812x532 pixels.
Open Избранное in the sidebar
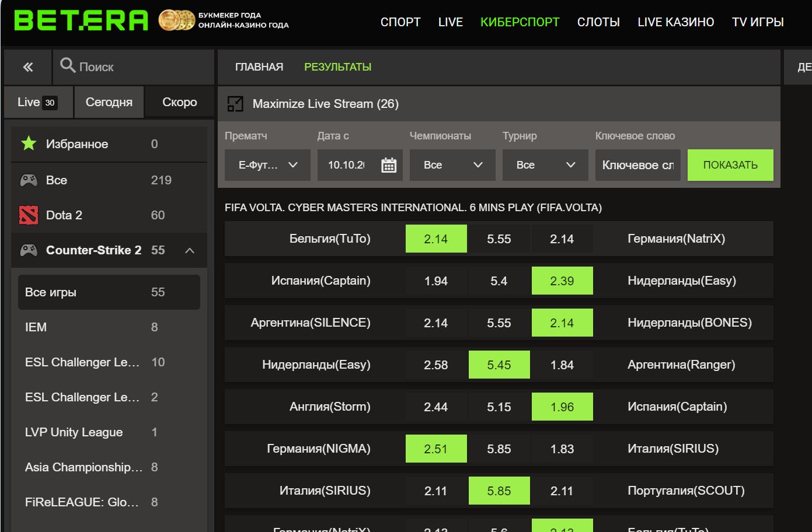tap(109, 144)
